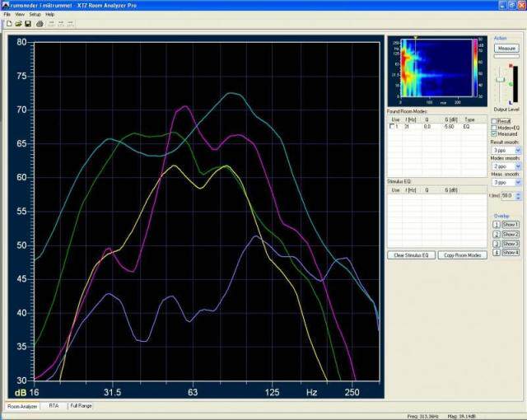Viewport: 527px width, 420px height.
Task: Switch to the RTA tab
Action: (x=54, y=406)
